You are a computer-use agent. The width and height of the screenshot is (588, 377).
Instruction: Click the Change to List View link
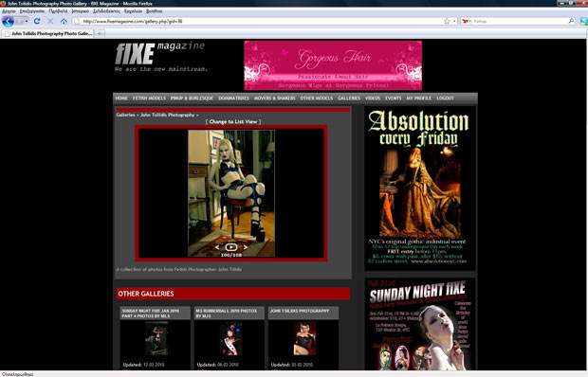pos(233,121)
